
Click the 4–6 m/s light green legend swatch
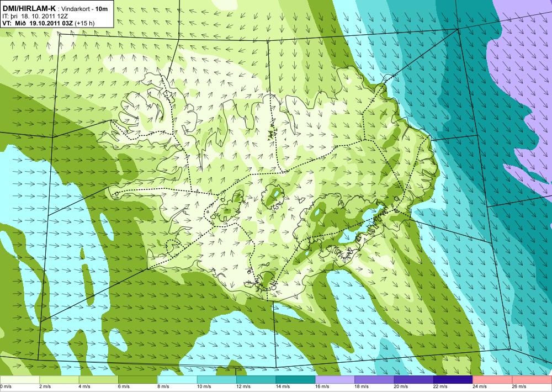[98, 380]
